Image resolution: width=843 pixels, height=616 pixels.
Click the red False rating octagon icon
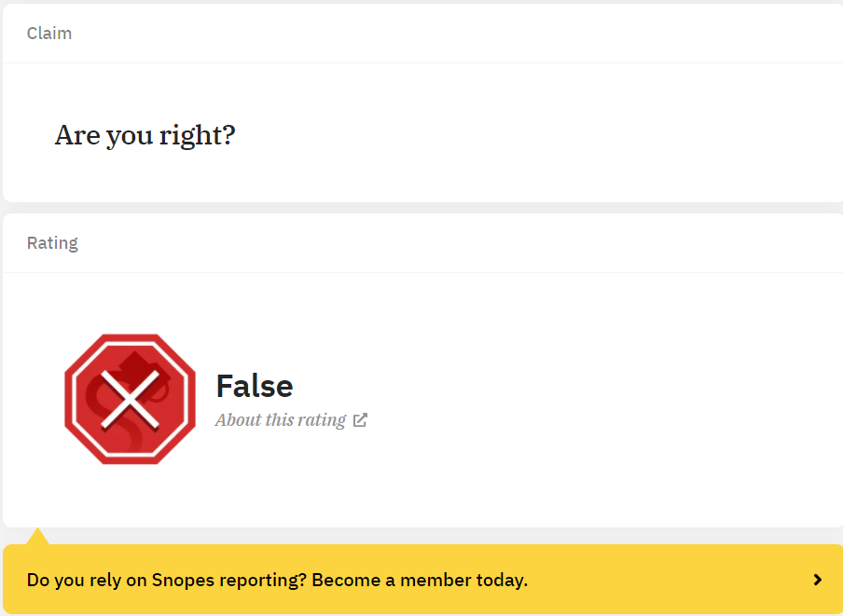coord(131,399)
